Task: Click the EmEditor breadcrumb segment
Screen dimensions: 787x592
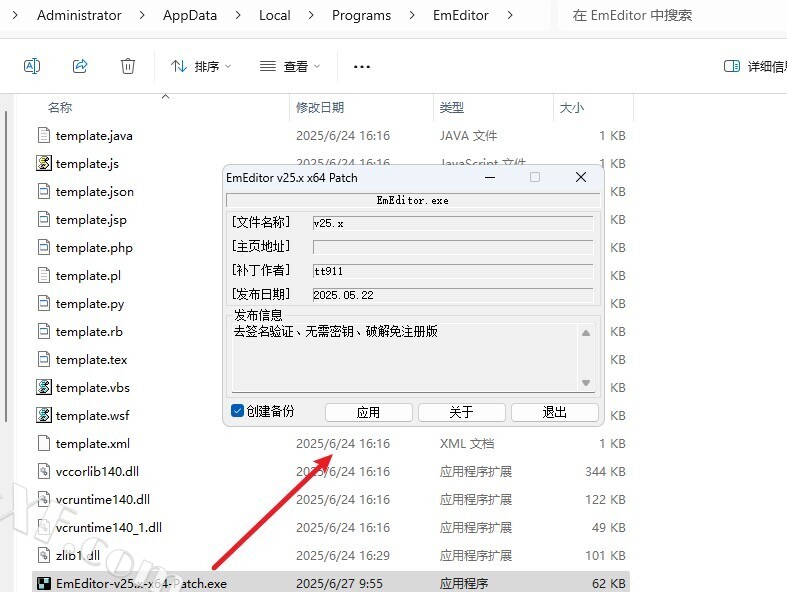Action: tap(461, 15)
